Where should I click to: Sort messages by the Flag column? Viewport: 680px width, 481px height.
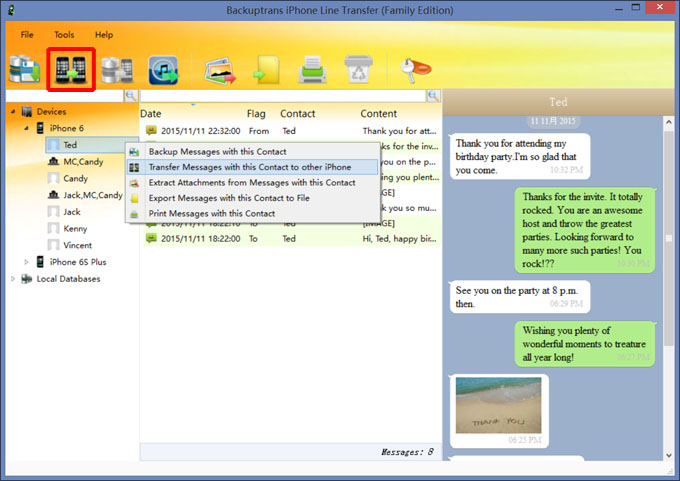click(256, 114)
